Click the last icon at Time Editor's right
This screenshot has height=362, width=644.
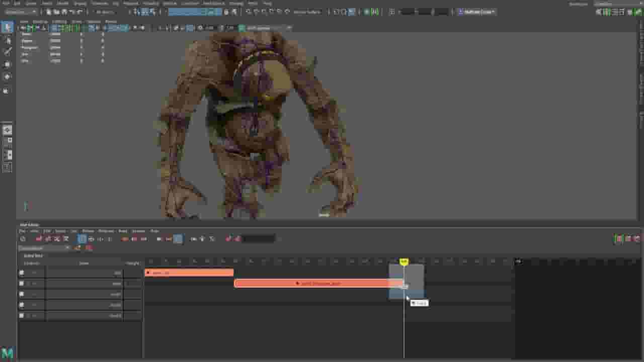point(637,239)
